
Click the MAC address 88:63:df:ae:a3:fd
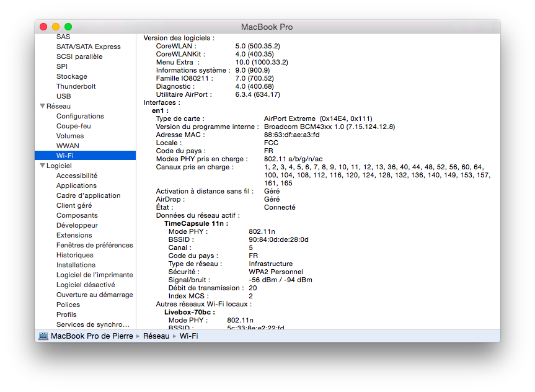(292, 135)
